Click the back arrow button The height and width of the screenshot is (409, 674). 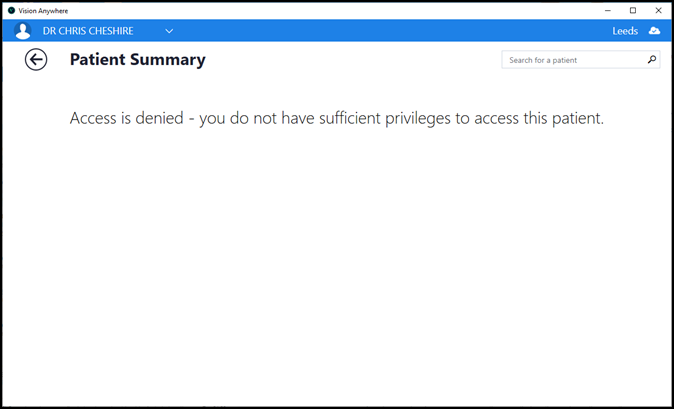tap(36, 60)
